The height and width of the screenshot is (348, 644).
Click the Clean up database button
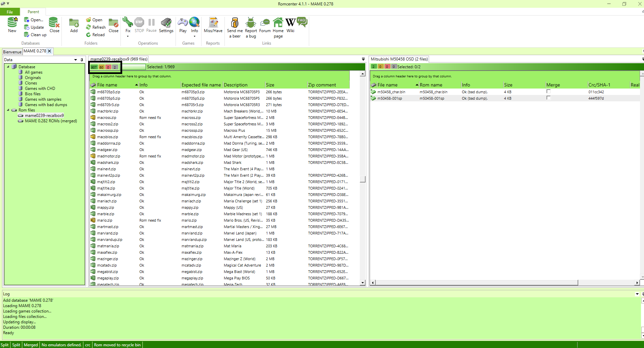35,35
